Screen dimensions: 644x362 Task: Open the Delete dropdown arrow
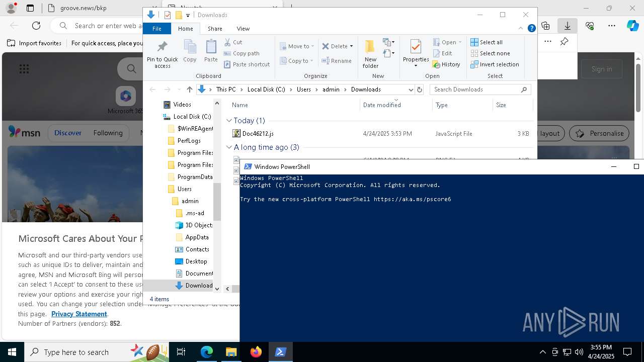[x=351, y=46]
